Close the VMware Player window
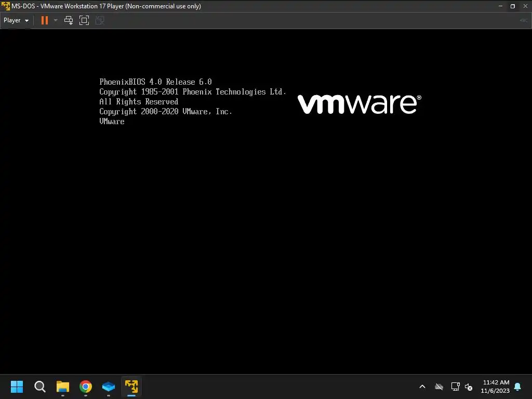The image size is (532, 399). pos(525,6)
